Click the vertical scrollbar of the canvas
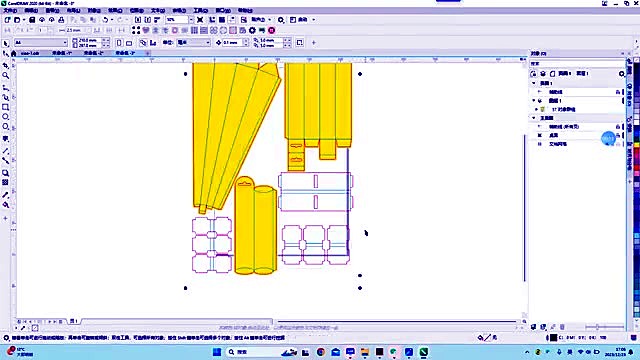 tap(524, 208)
